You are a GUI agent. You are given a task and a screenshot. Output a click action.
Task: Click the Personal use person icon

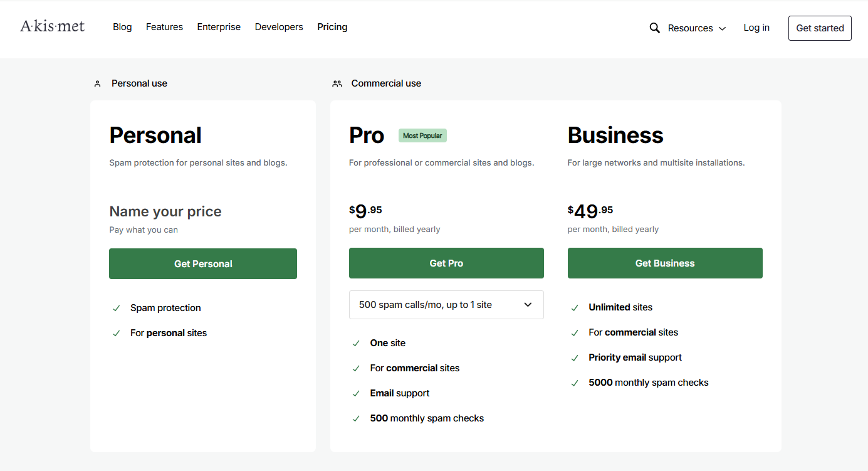(x=97, y=83)
